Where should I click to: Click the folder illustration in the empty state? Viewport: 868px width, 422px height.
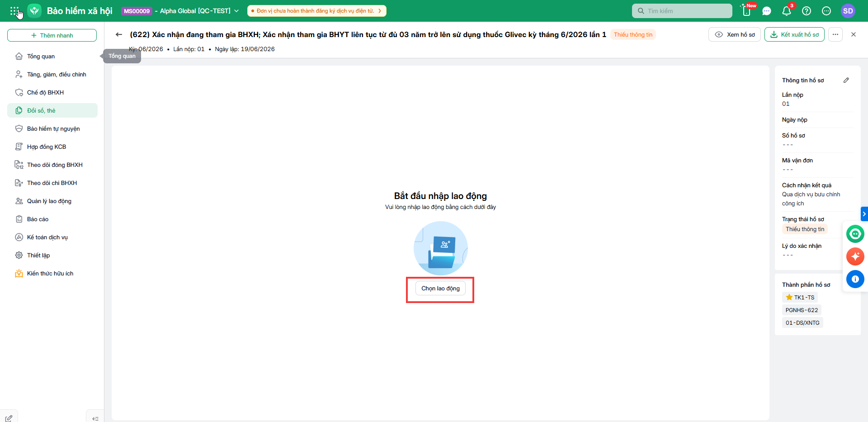point(441,248)
